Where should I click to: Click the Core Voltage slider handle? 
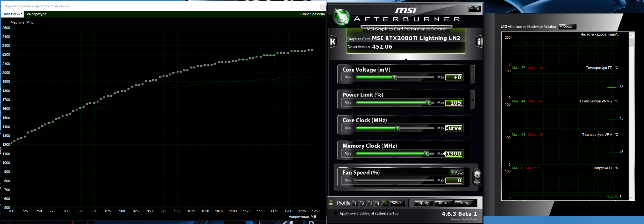point(395,77)
